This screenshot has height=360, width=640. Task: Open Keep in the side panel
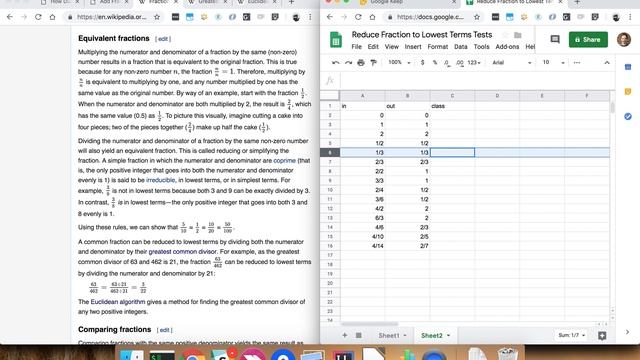coord(628,91)
